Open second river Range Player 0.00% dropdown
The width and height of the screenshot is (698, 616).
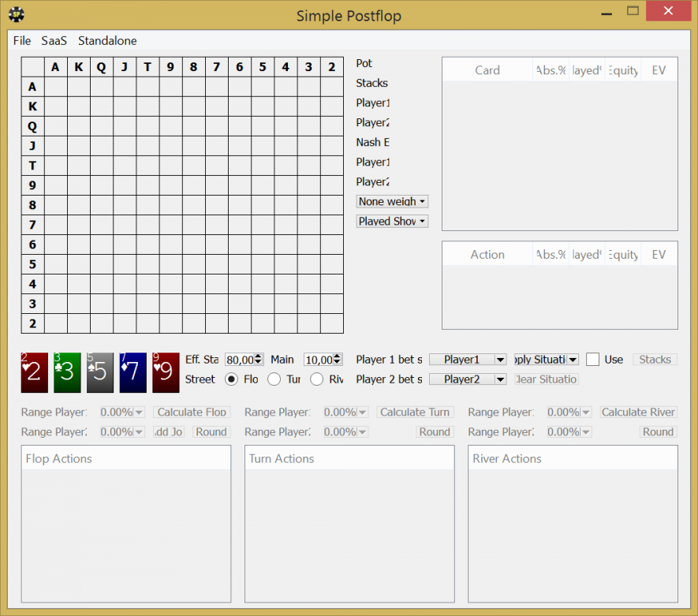click(569, 431)
